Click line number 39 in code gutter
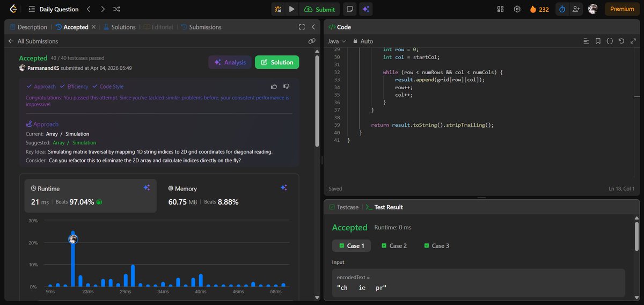Image resolution: width=644 pixels, height=305 pixels. 336,125
